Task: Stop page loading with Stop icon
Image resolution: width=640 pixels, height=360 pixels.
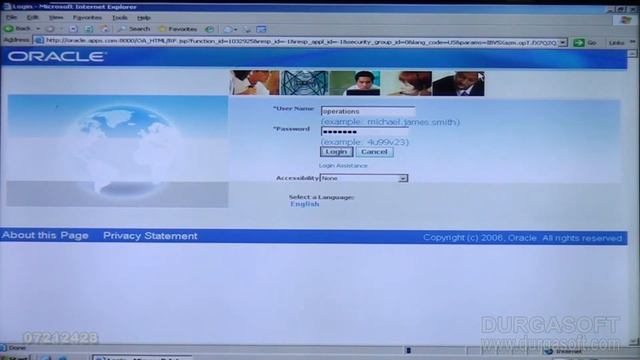Action: coord(73,29)
